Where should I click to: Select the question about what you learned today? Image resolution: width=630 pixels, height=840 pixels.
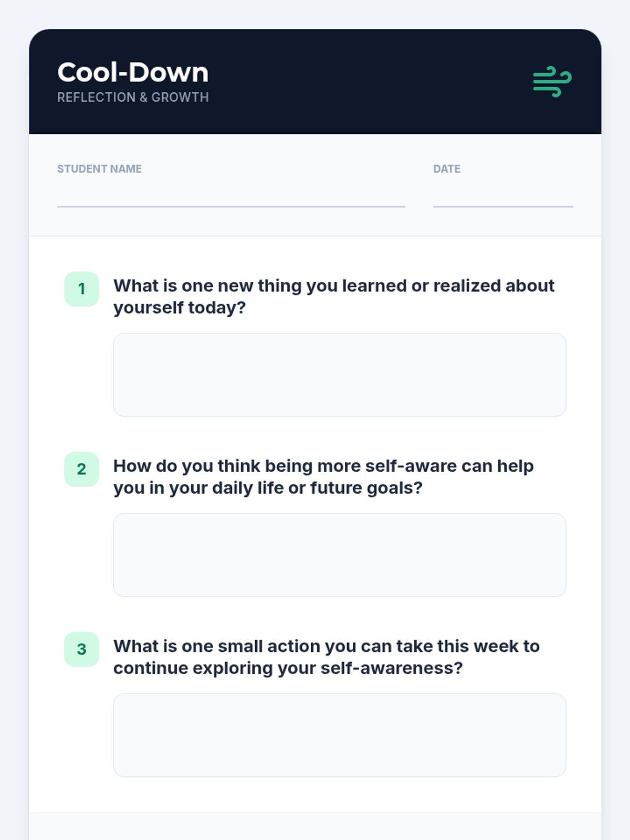334,297
